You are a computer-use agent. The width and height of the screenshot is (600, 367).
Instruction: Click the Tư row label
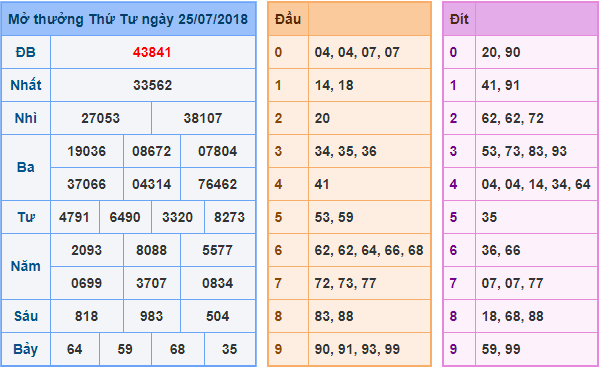coord(26,217)
